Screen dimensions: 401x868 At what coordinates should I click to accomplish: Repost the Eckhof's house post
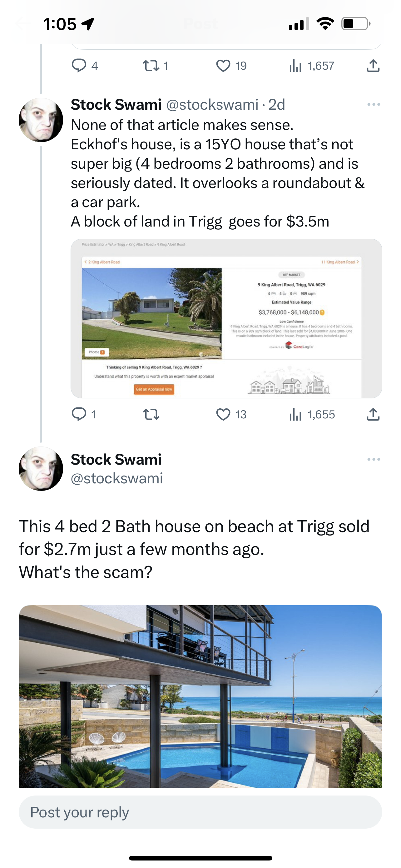151,414
